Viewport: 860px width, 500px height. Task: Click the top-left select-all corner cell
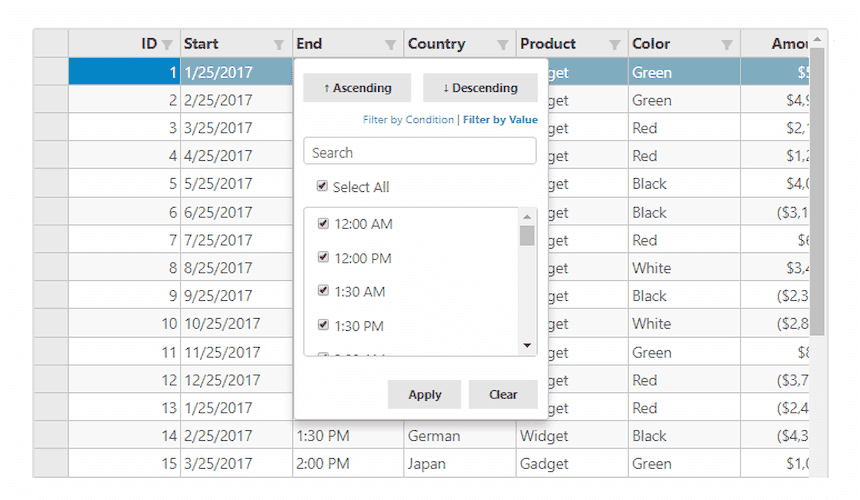[51, 43]
